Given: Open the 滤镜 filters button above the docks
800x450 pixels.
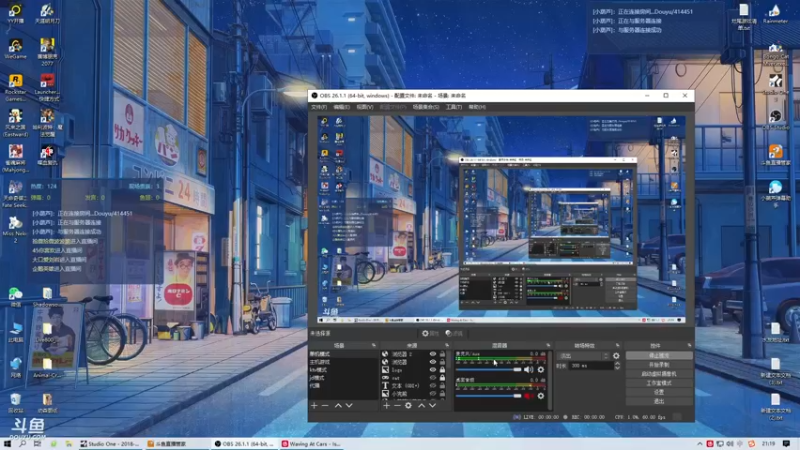Looking at the screenshot, I should click(454, 334).
